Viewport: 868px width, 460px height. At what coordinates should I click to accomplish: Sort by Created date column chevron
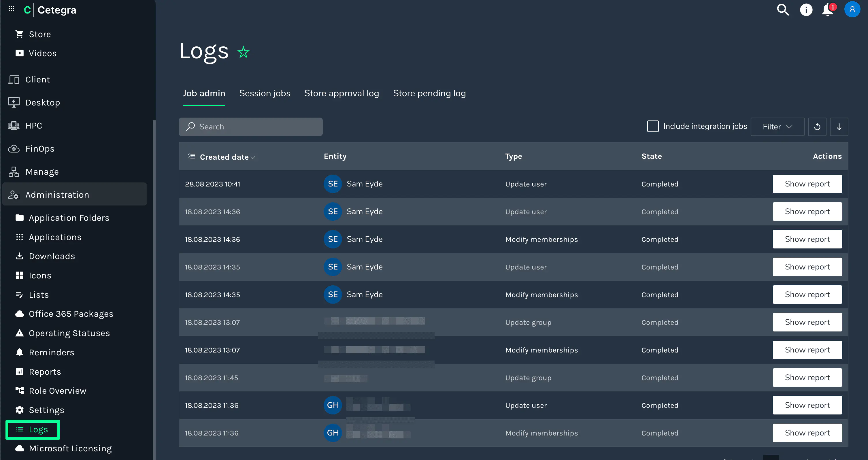253,157
